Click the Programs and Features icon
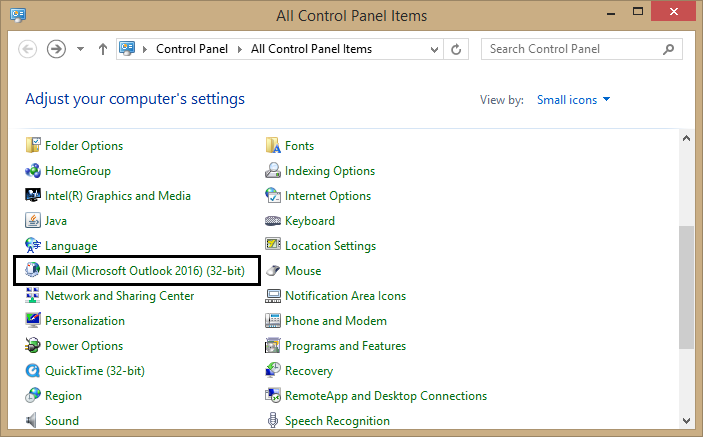The image size is (703, 437). point(273,346)
